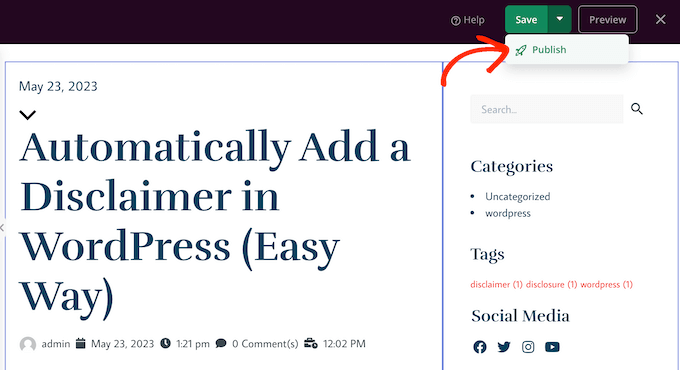Click the calendar icon in post meta

81,344
